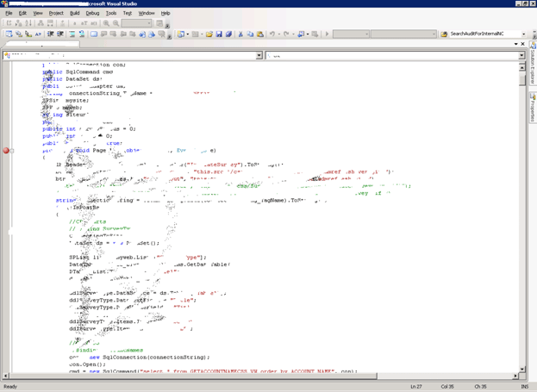This screenshot has height=392, width=537.
Task: Click the 'Ln 27' status bar entry
Action: pyautogui.click(x=416, y=387)
